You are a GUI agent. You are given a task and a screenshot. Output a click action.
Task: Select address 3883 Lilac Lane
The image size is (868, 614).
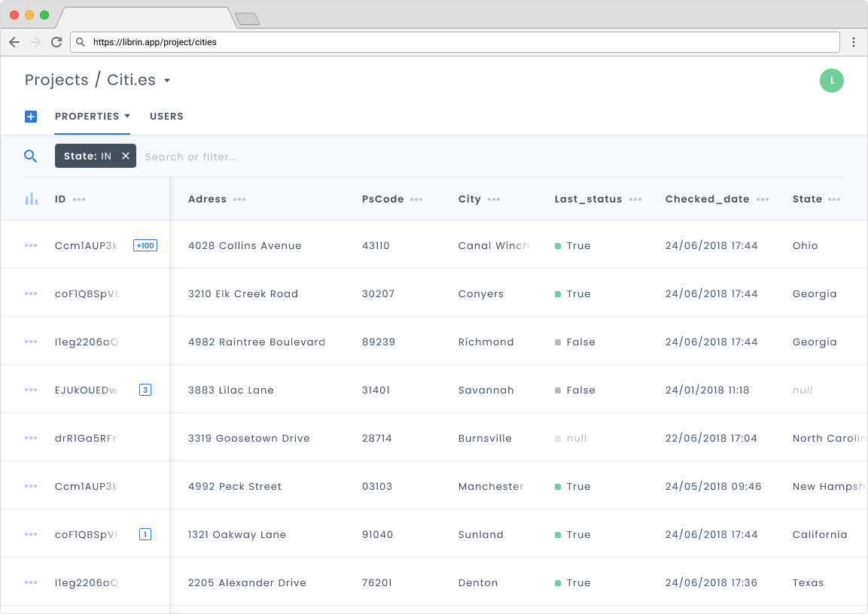231,390
